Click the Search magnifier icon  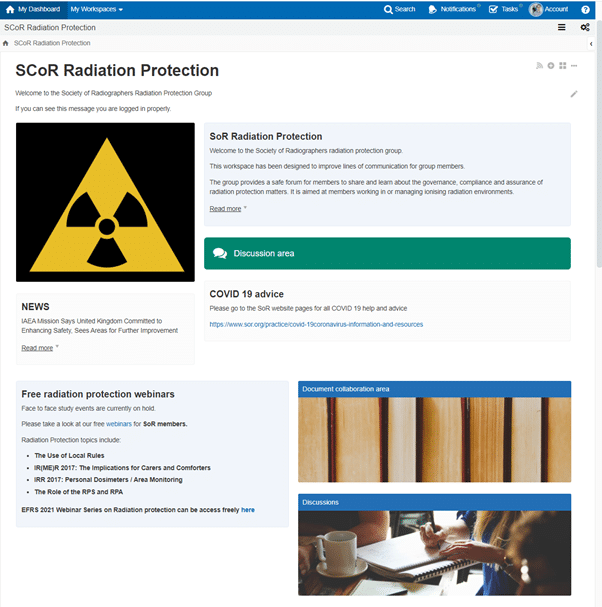pyautogui.click(x=389, y=9)
